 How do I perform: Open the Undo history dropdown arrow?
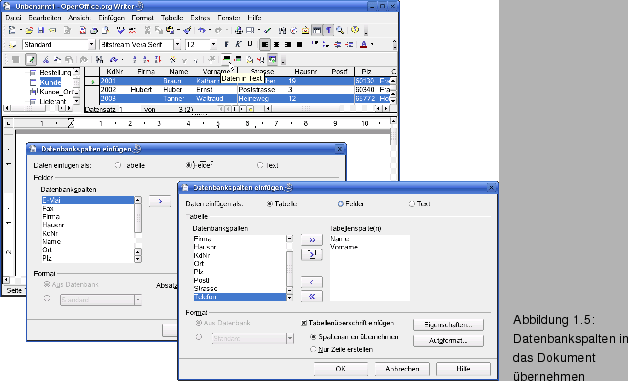click(x=209, y=30)
